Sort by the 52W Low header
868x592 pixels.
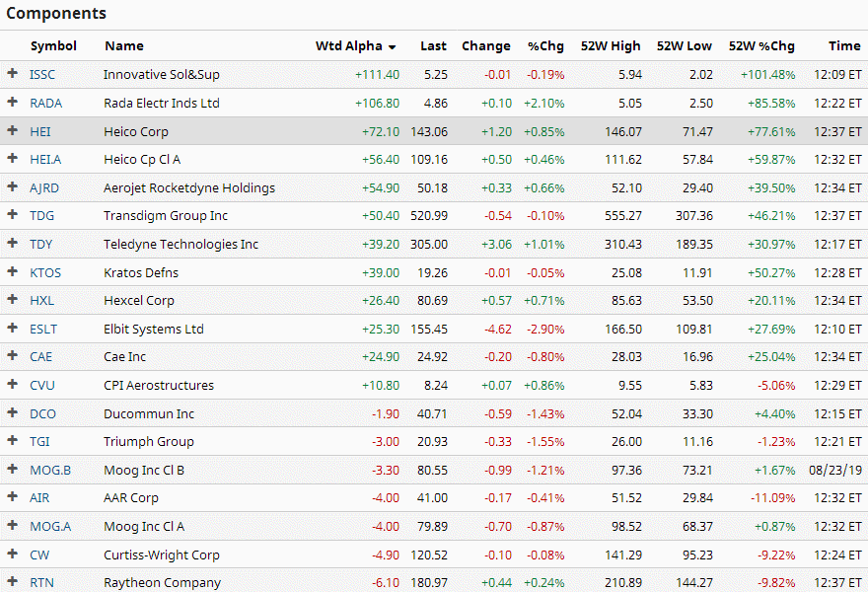[x=685, y=46]
